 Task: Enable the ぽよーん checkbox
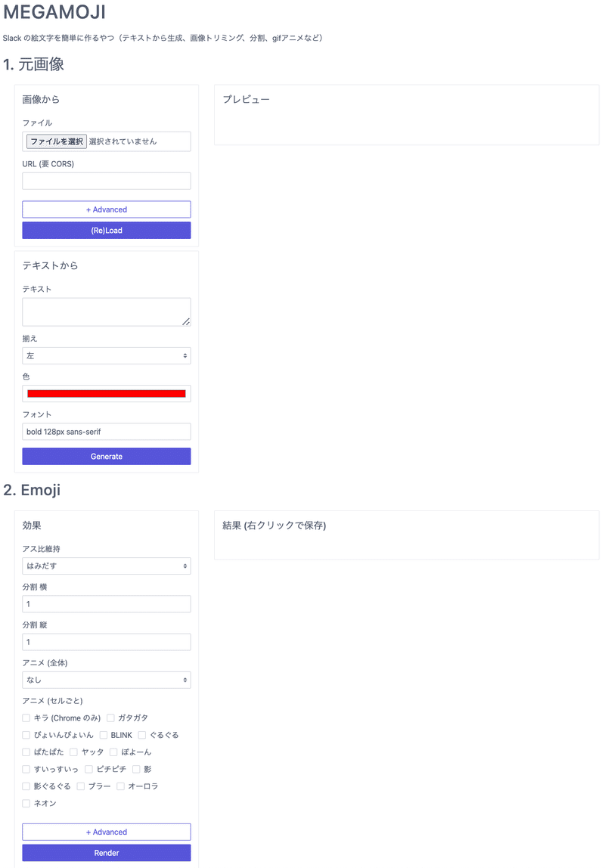point(113,752)
